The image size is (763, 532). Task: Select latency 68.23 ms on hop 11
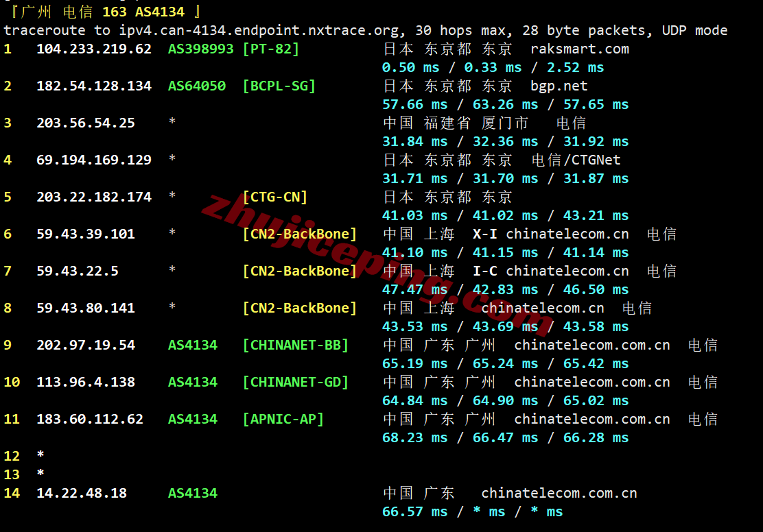pyautogui.click(x=414, y=437)
